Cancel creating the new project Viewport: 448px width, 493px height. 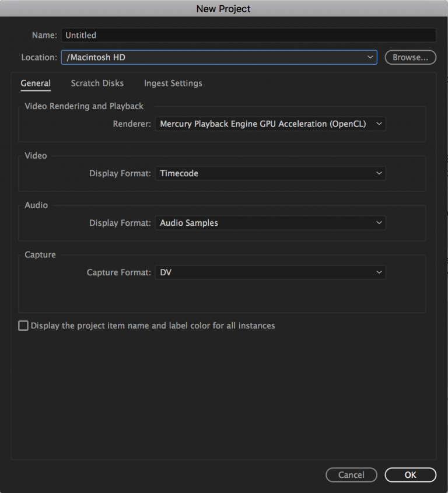tap(351, 474)
